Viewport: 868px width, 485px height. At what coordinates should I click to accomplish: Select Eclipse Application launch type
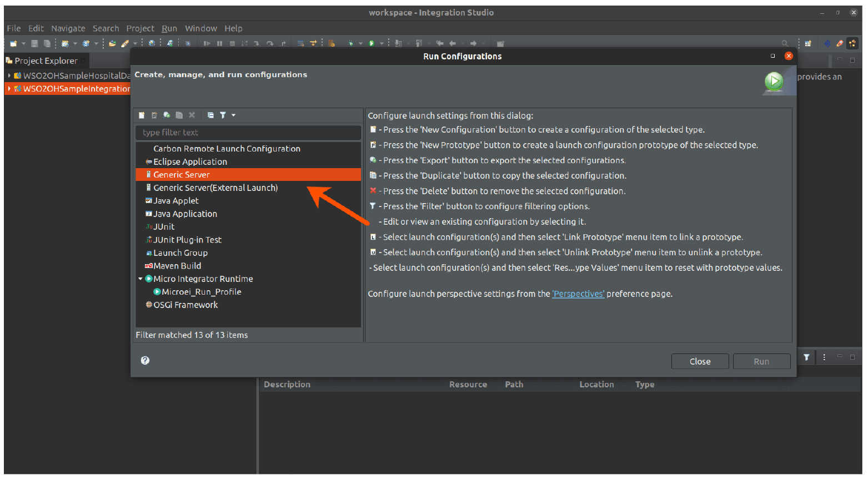[190, 161]
